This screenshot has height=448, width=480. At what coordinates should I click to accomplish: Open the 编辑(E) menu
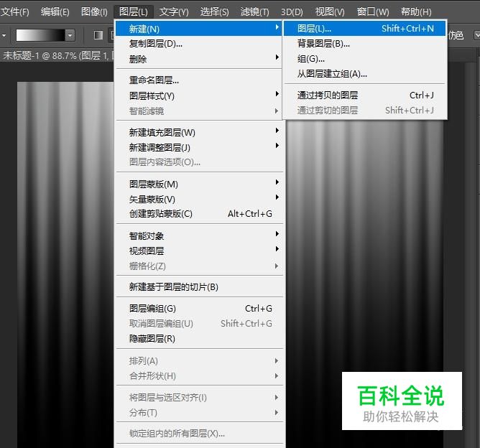(x=55, y=12)
